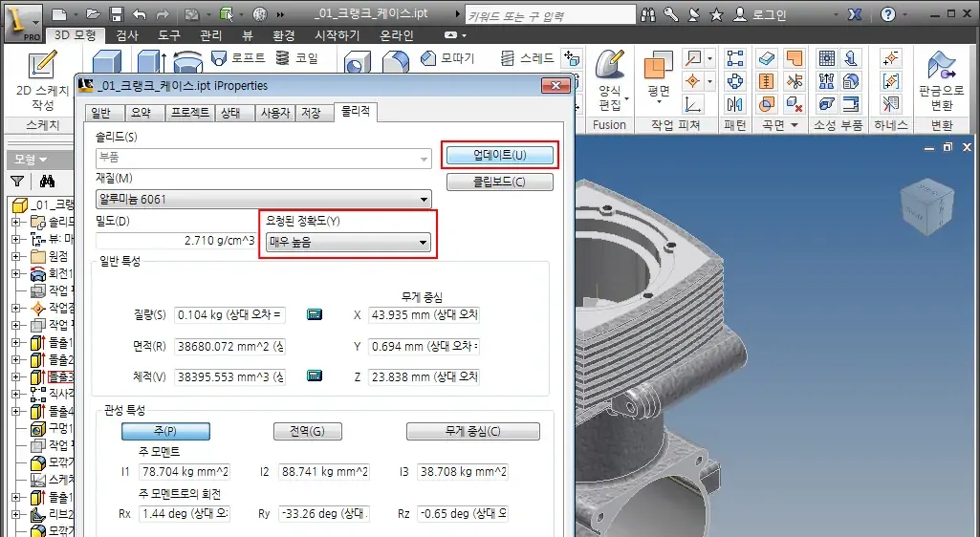Image resolution: width=980 pixels, height=537 pixels.
Task: Select the rectangular pattern tool
Action: [x=735, y=58]
